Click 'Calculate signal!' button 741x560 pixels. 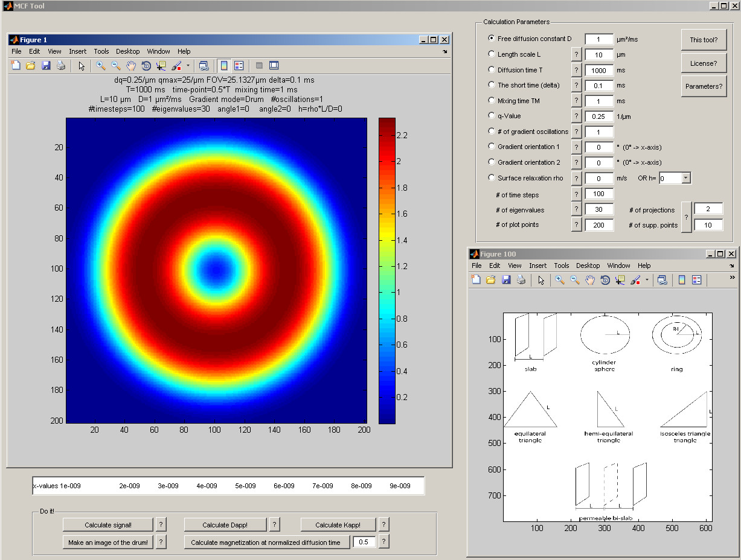[x=108, y=524]
